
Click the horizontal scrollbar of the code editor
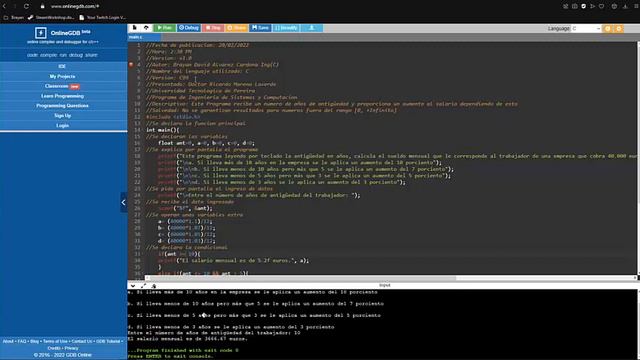[x=301, y=278]
